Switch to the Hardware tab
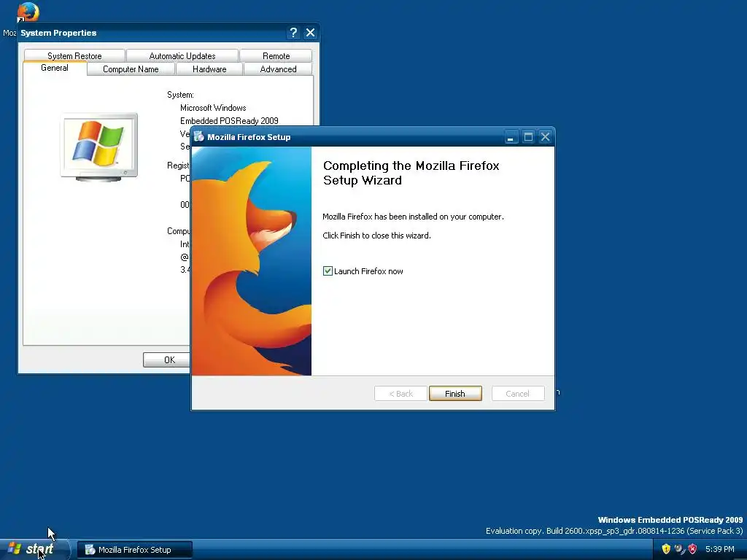Screen dimensions: 747x560 point(209,69)
